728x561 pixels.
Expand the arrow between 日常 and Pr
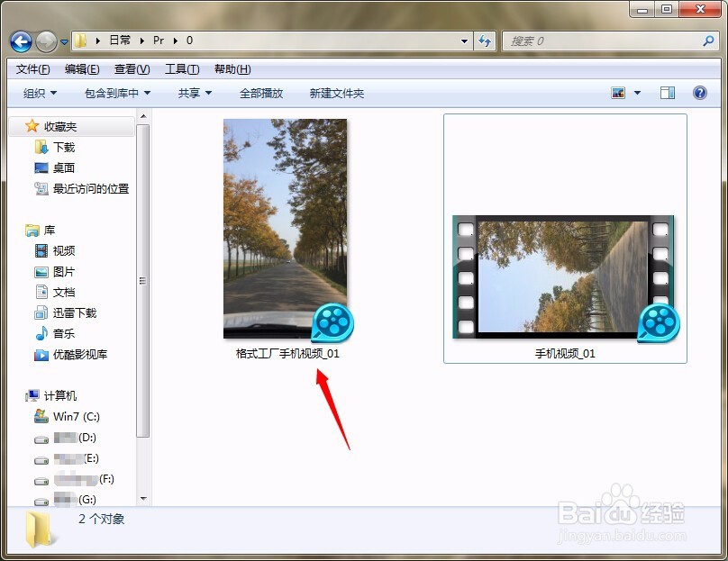click(x=142, y=41)
